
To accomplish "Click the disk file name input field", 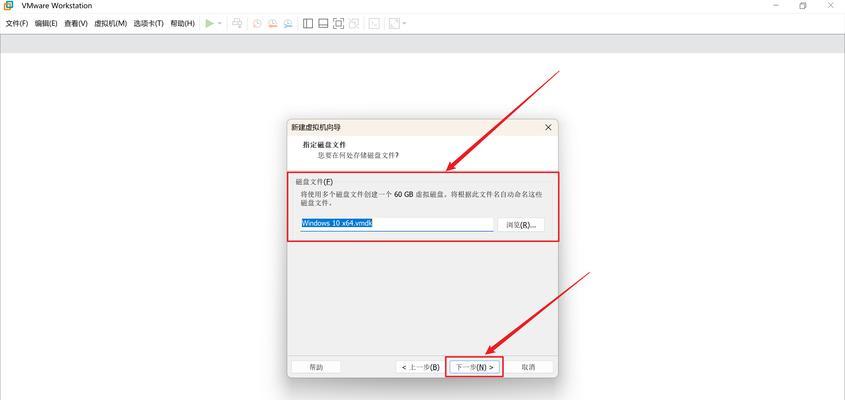I will (x=397, y=224).
